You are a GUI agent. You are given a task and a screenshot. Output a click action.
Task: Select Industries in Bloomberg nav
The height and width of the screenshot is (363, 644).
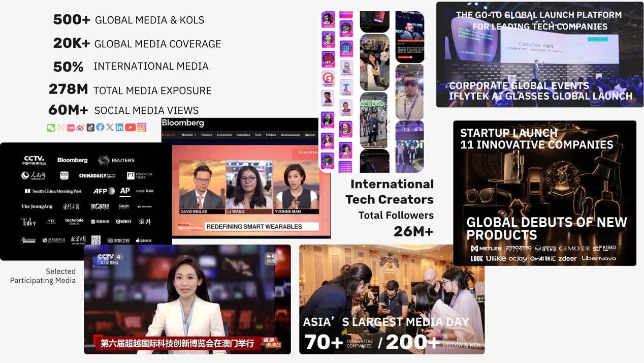[x=243, y=135]
